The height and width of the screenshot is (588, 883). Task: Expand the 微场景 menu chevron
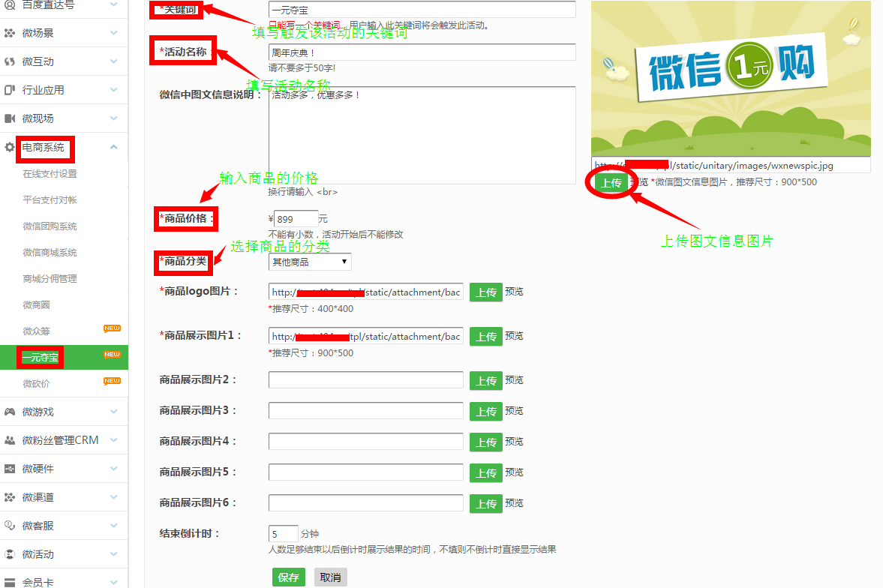click(114, 33)
